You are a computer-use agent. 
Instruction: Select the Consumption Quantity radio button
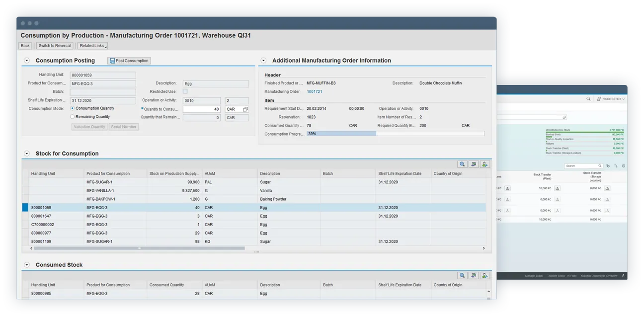(x=73, y=108)
